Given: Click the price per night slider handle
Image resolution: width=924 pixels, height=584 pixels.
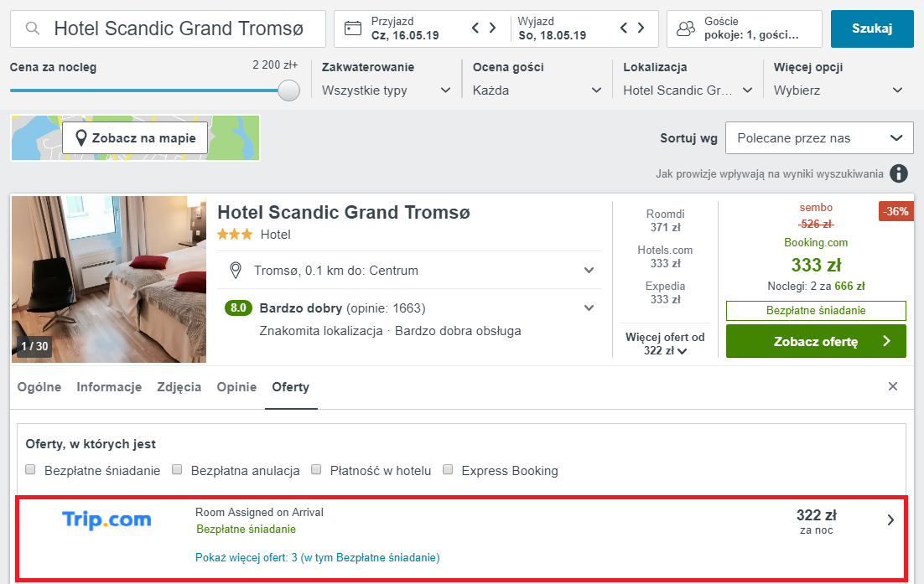Looking at the screenshot, I should click(288, 90).
